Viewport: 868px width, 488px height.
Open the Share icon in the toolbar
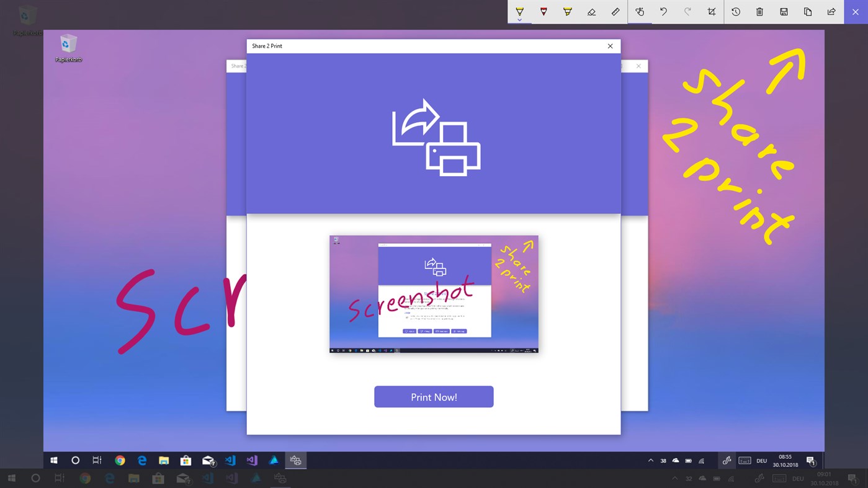tap(831, 11)
